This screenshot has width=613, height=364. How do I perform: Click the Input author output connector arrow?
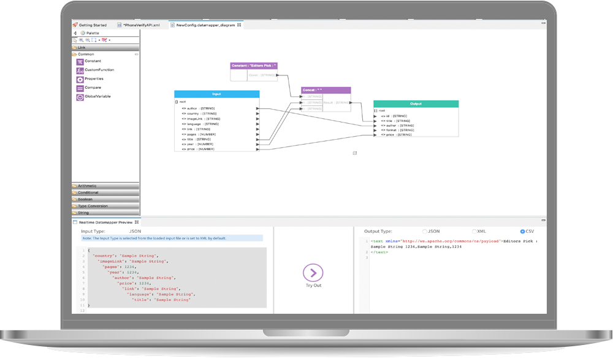click(257, 108)
